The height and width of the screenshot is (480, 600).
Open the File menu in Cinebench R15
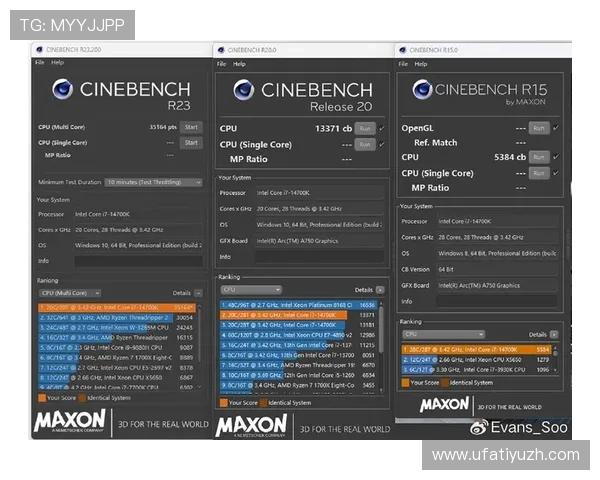[403, 64]
